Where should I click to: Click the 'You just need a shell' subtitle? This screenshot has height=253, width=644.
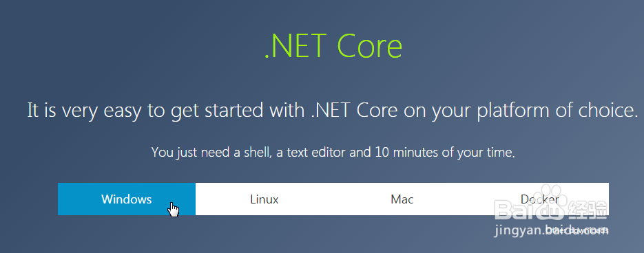(x=333, y=153)
